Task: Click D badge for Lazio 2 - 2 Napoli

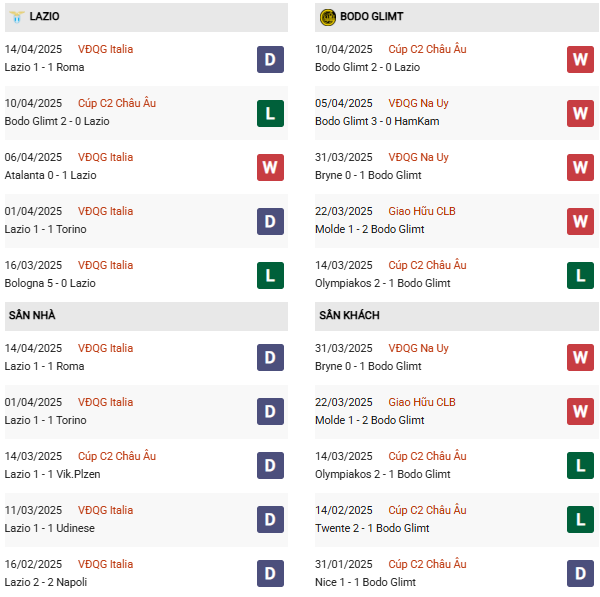Action: point(270,574)
